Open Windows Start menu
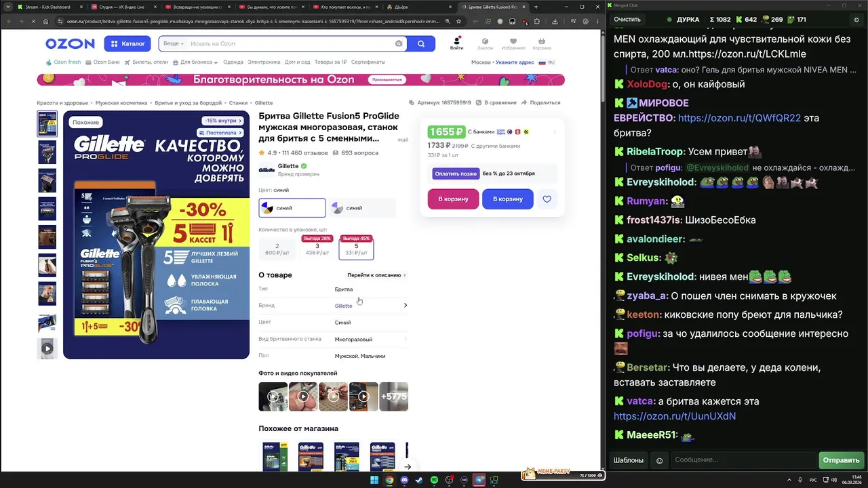Image resolution: width=868 pixels, height=488 pixels. point(374,480)
